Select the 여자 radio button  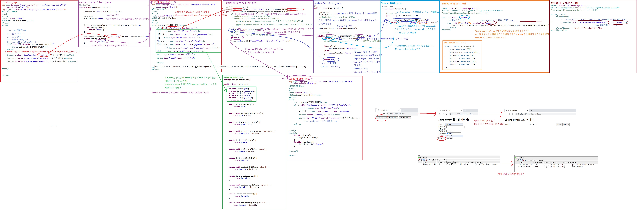point(453,134)
